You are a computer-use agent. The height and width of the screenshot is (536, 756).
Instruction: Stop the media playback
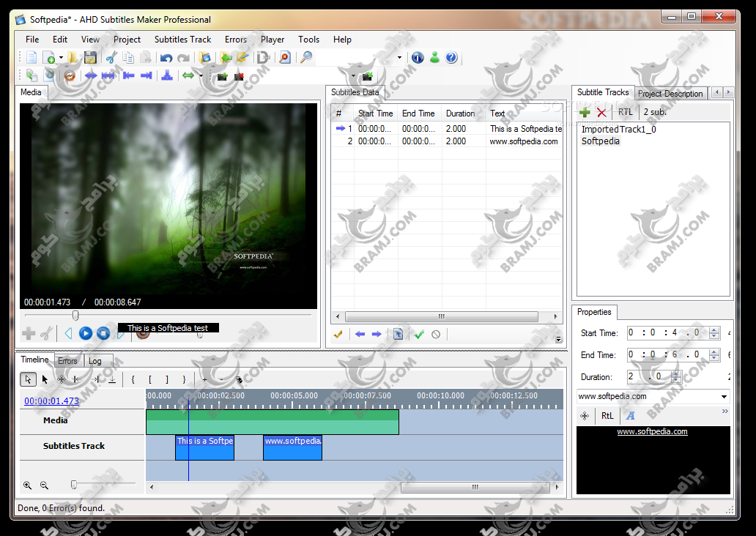pos(103,333)
